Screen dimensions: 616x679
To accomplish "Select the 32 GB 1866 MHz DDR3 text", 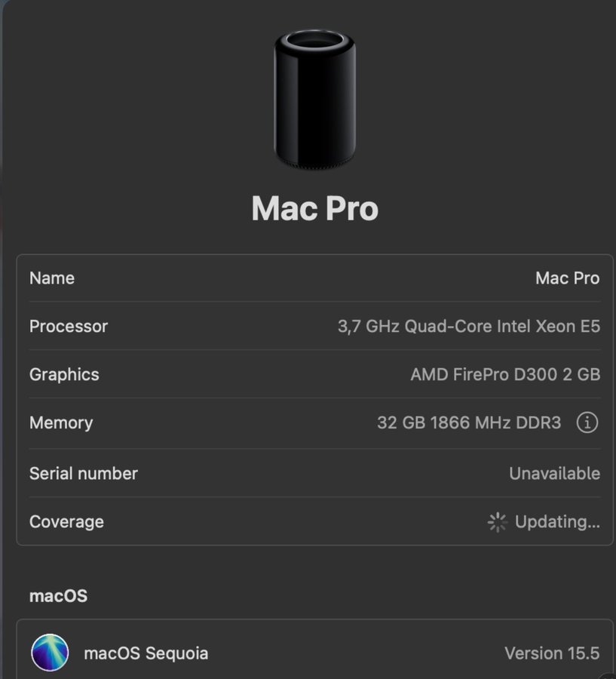I will click(x=469, y=423).
